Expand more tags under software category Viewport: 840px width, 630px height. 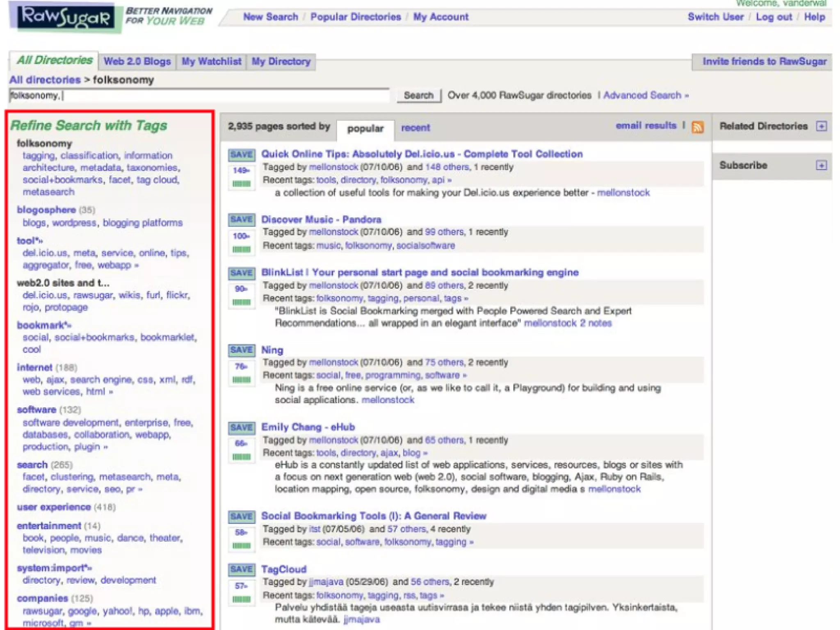point(106,447)
